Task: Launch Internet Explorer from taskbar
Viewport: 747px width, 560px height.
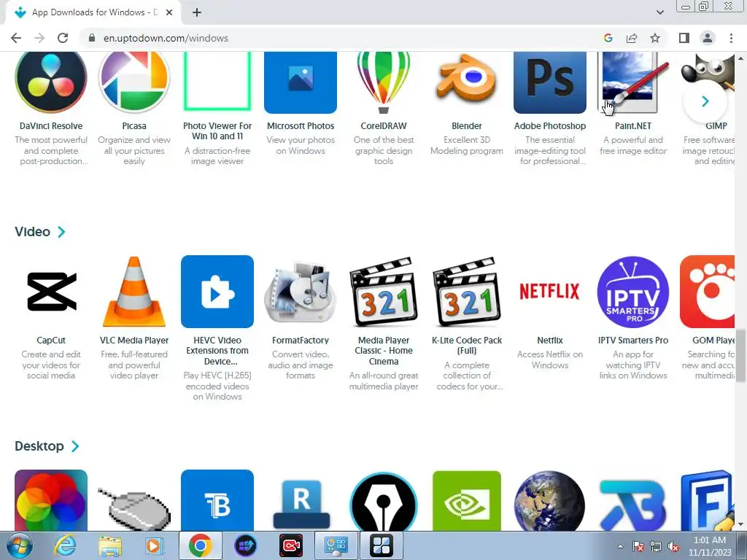Action: (65, 545)
